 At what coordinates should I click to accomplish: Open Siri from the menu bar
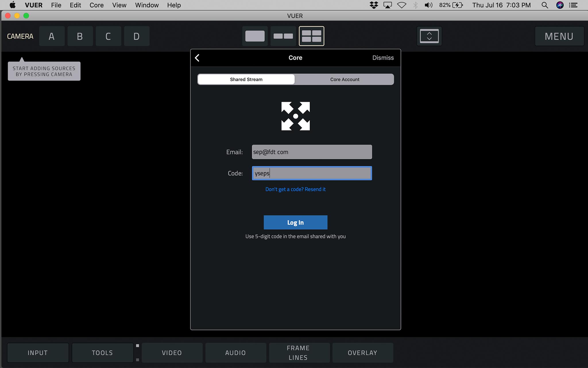point(560,5)
